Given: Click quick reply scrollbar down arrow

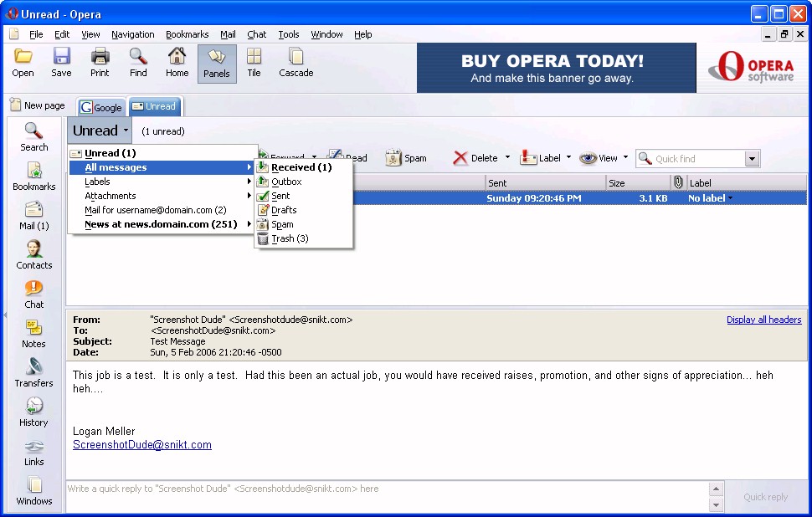Looking at the screenshot, I should point(716,504).
